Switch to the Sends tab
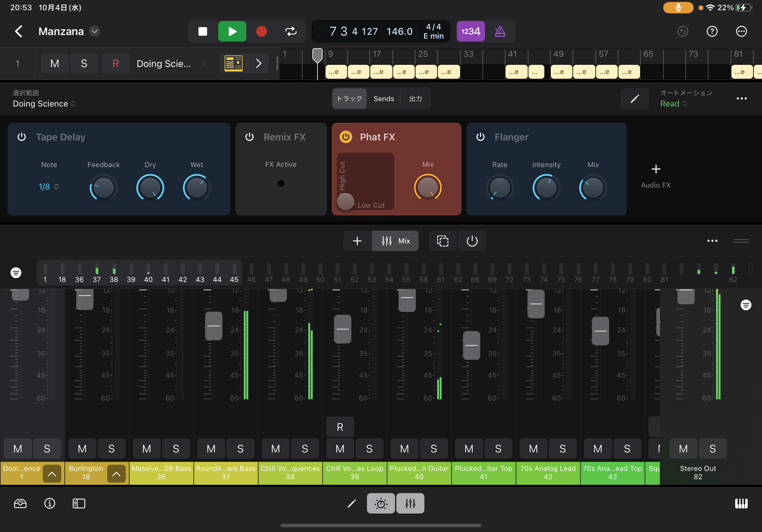Screen dimensions: 762x532 coord(384,99)
